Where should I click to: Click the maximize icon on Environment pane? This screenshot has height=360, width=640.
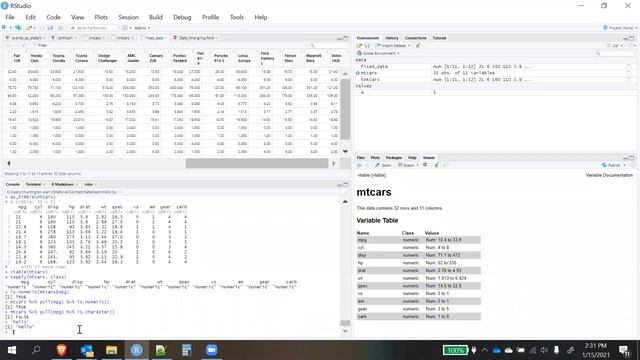click(x=632, y=38)
